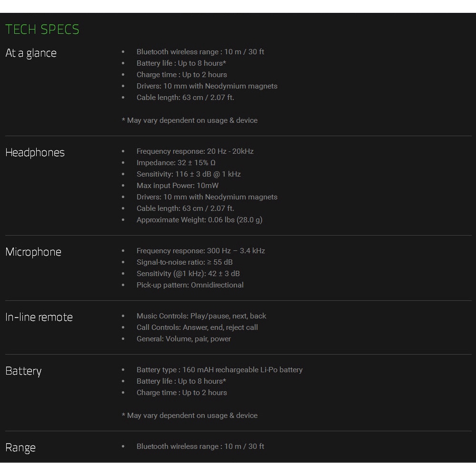Select the Music Controls Play/pause line
Screen dimensions: 476x476
click(201, 316)
